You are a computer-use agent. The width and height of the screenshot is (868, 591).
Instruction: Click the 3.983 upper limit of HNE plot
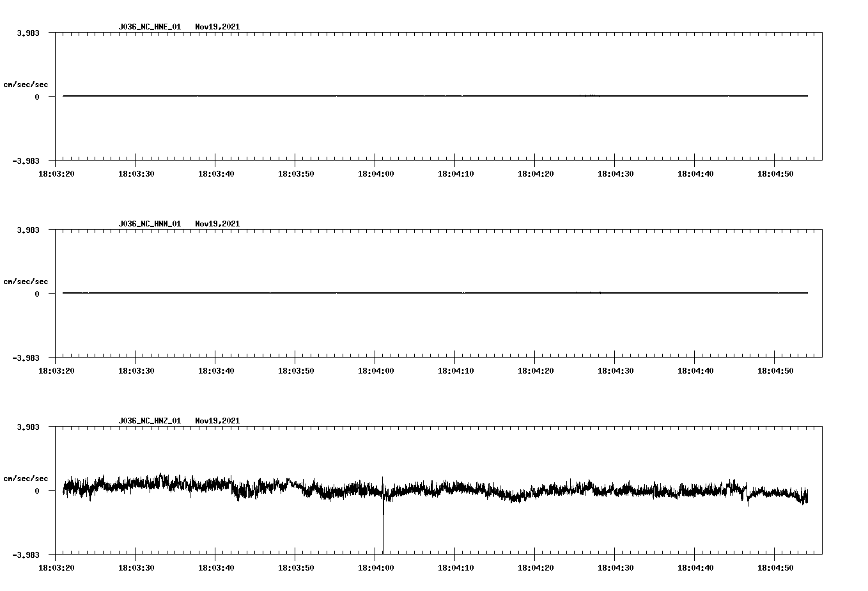[x=27, y=33]
